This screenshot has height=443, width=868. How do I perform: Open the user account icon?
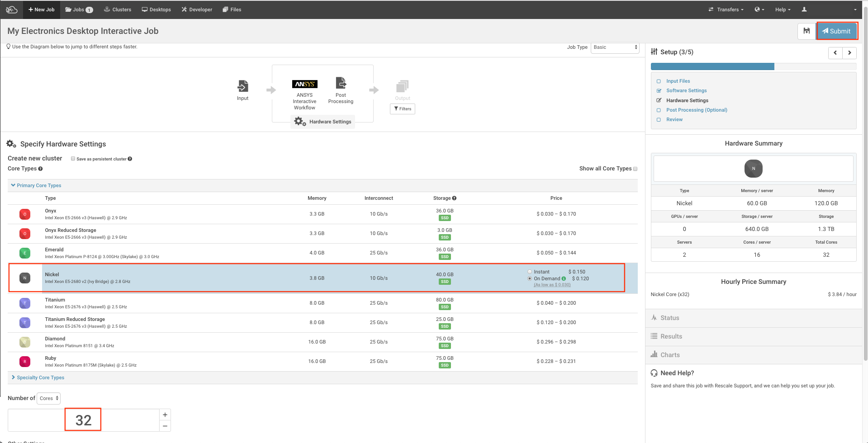pos(804,9)
